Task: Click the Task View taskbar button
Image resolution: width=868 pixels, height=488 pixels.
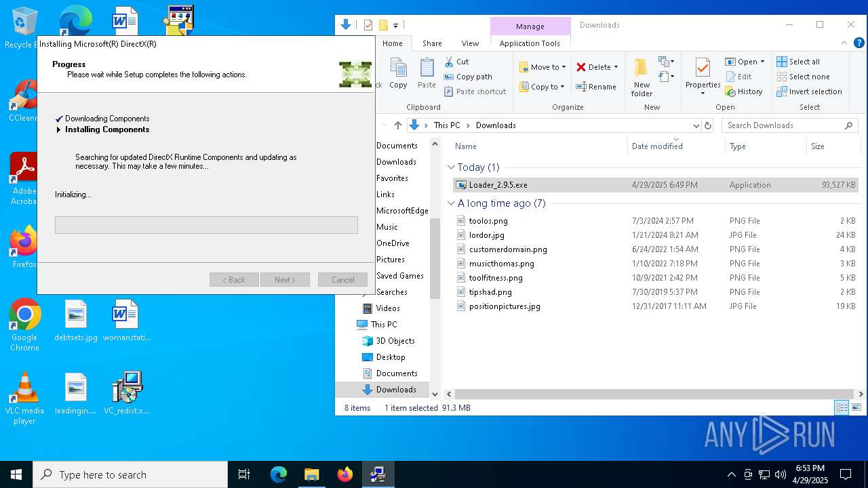Action: coord(244,474)
